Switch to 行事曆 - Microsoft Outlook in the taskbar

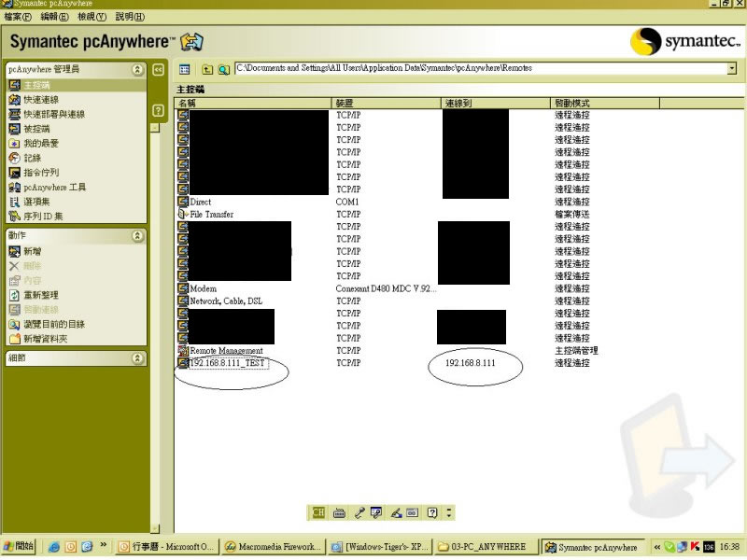pos(167,547)
